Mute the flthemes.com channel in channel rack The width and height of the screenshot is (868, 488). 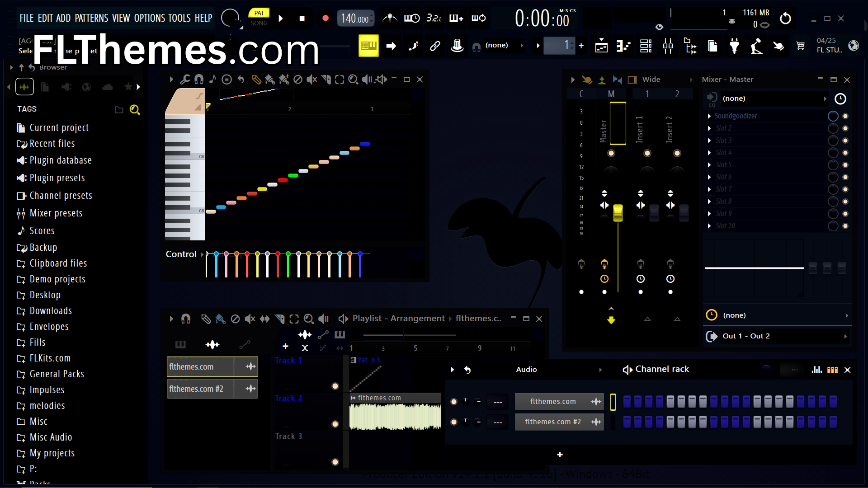click(x=454, y=401)
